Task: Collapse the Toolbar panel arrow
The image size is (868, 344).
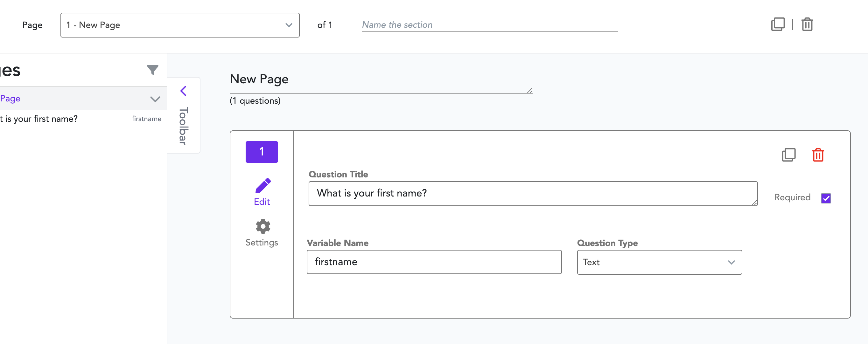Action: [x=183, y=91]
